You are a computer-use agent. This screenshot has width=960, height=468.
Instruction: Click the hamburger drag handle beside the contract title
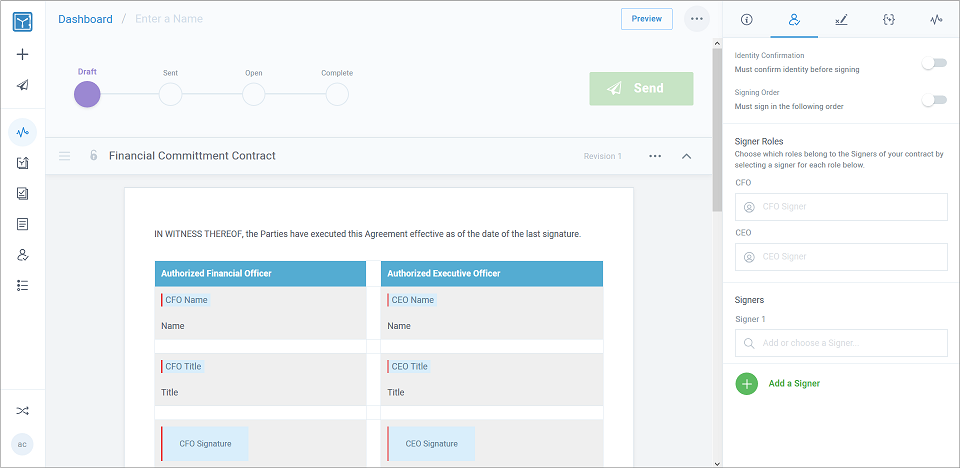pyautogui.click(x=64, y=156)
